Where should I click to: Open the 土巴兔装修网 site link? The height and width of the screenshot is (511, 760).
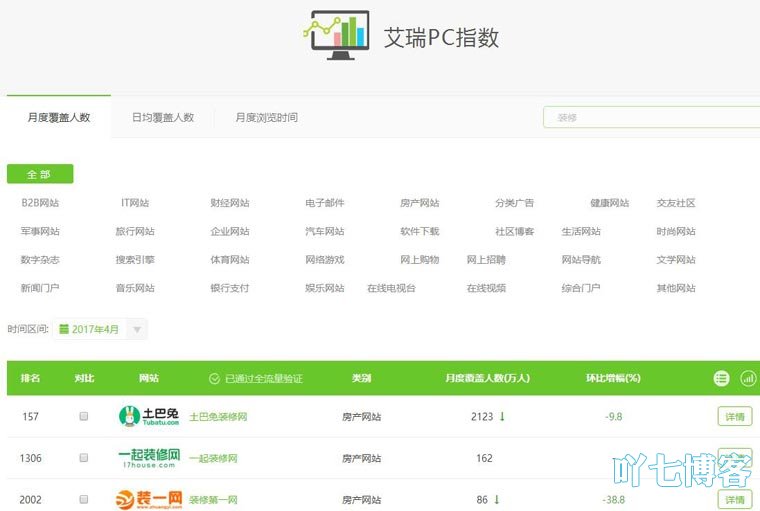coord(218,417)
